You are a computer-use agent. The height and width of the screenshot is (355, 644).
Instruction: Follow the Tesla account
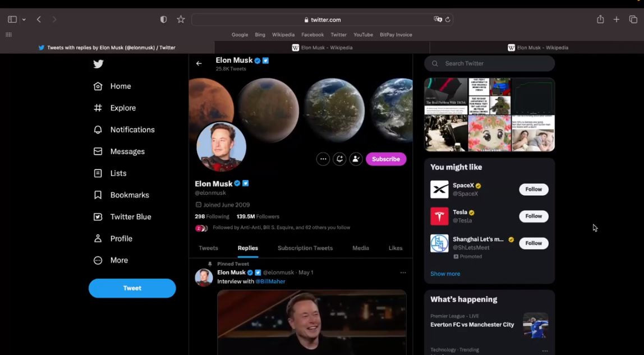pos(533,216)
